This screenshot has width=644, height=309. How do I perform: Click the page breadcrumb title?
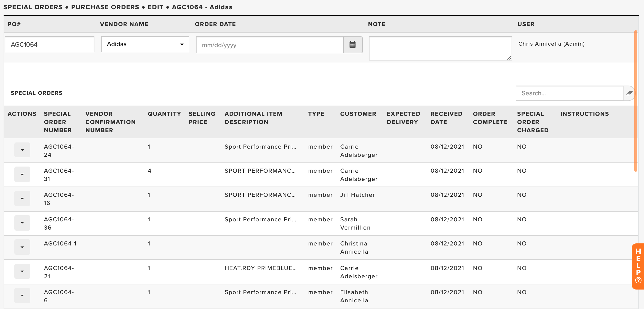coord(118,7)
